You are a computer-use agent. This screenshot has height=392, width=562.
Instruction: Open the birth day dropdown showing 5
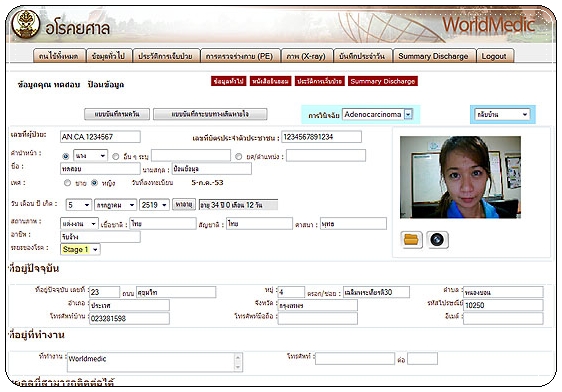79,205
